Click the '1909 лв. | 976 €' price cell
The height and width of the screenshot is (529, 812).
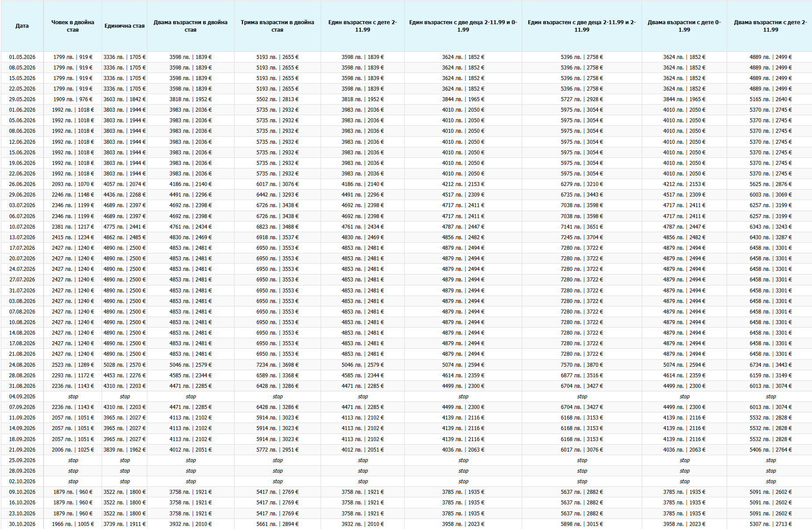[x=73, y=99]
